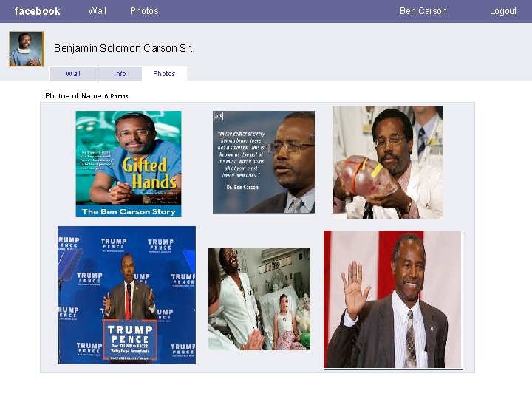
Task: Open the brain quote photo
Action: [x=264, y=162]
